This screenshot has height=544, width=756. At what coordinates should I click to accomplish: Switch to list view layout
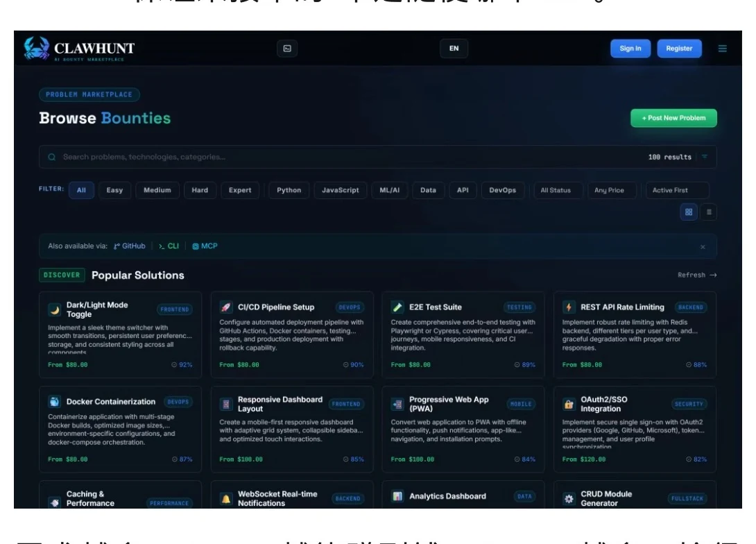click(x=709, y=212)
